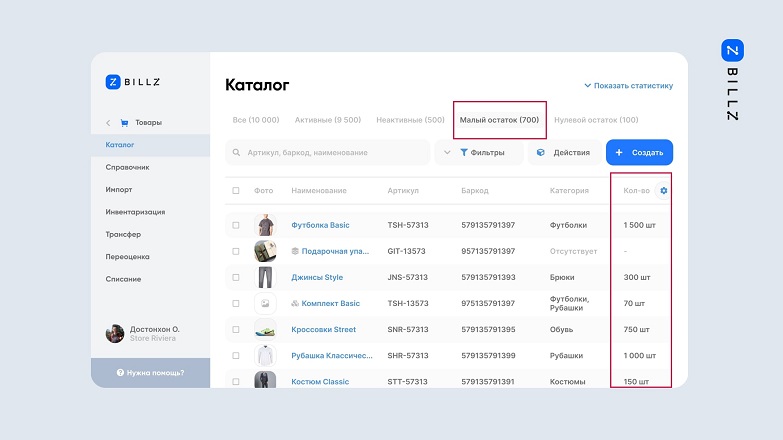Open column settings gear icon
Image resolution: width=783 pixels, height=440 pixels.
point(663,190)
